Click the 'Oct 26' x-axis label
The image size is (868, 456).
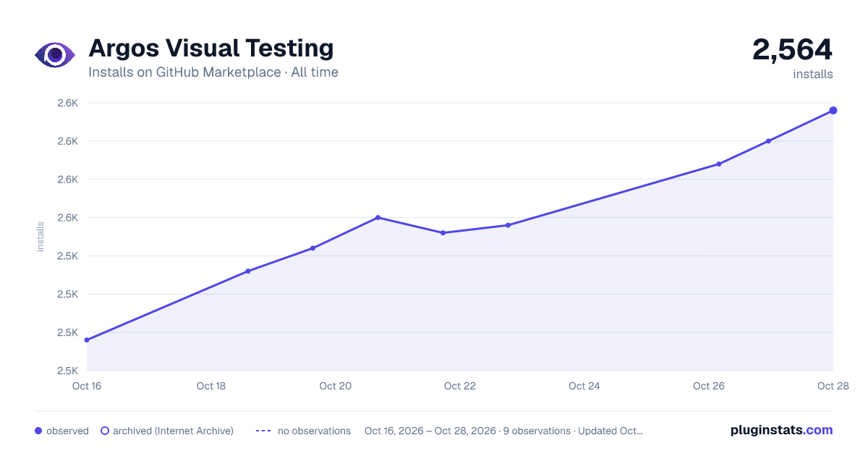click(709, 386)
